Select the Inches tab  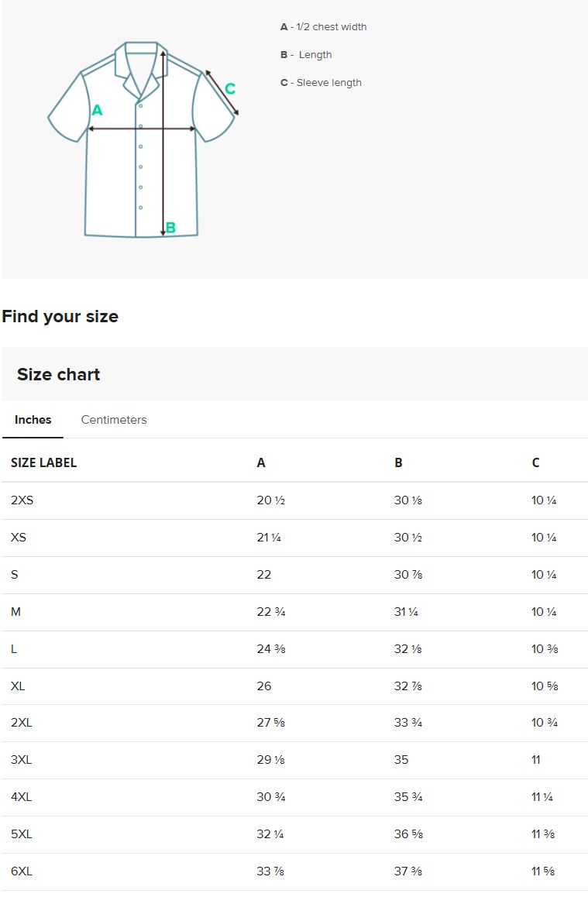(x=33, y=420)
